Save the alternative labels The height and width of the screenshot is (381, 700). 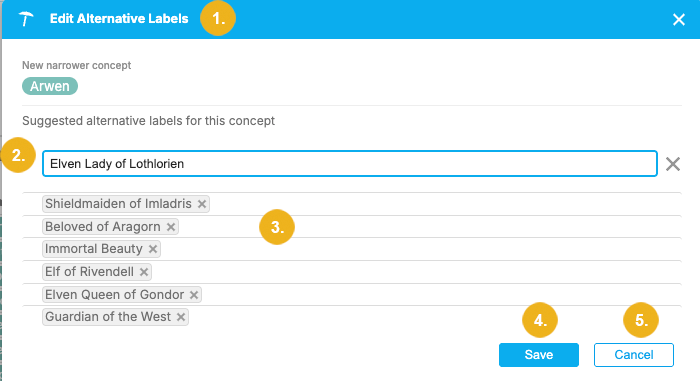(539, 355)
